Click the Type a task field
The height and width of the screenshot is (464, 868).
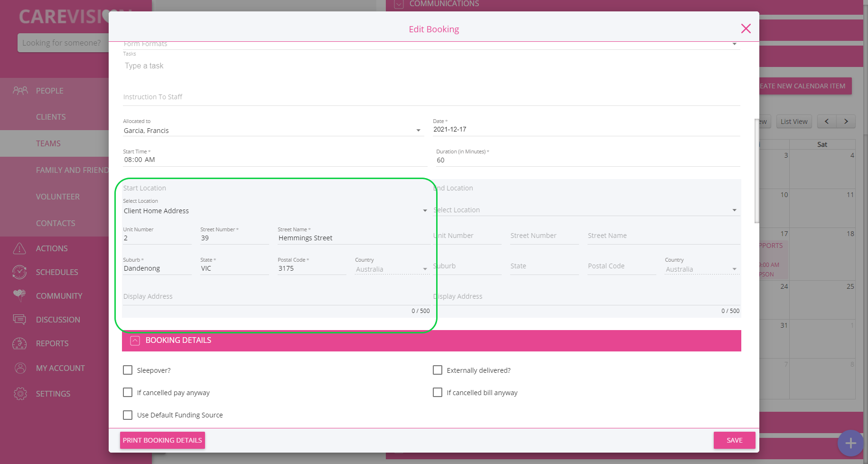click(431, 66)
